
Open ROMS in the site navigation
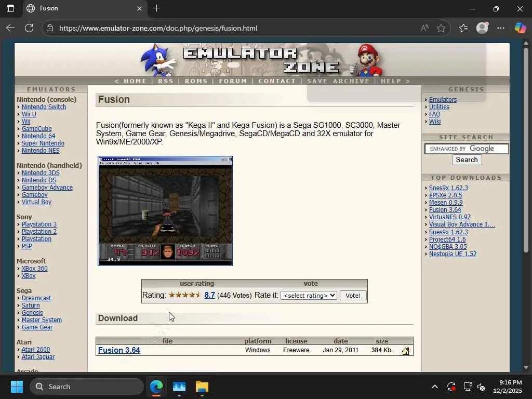click(x=196, y=81)
